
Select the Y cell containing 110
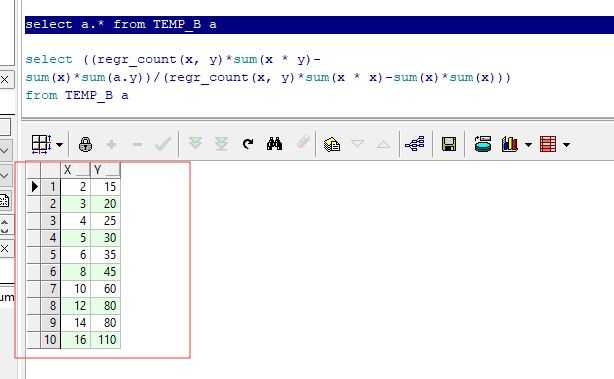105,339
